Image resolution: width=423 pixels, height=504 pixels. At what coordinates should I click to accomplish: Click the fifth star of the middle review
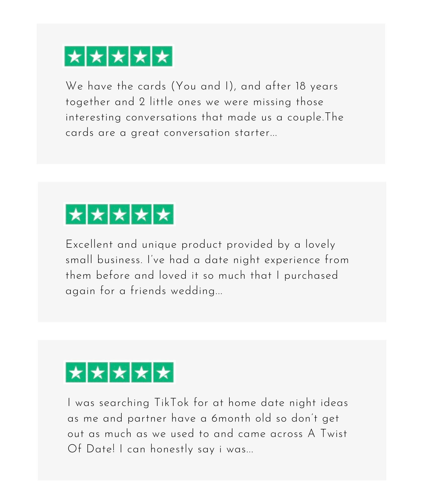(x=163, y=214)
